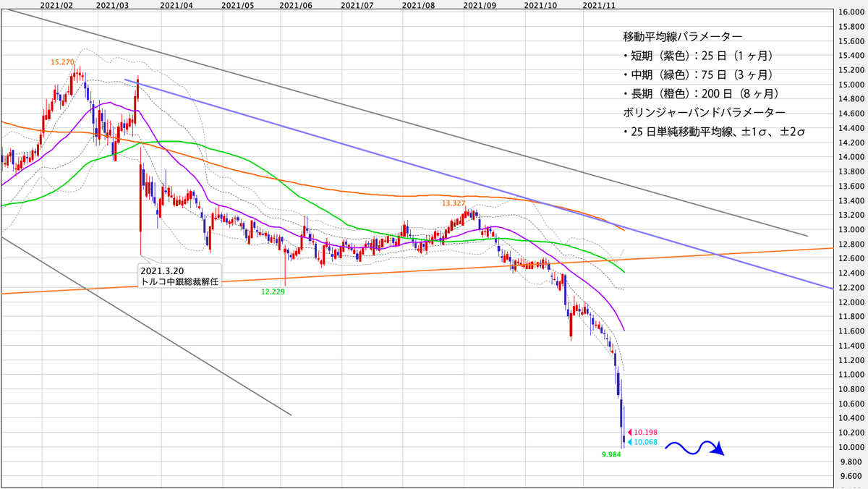Click the 13.000 price axis label
This screenshot has height=489, width=868.
click(851, 229)
